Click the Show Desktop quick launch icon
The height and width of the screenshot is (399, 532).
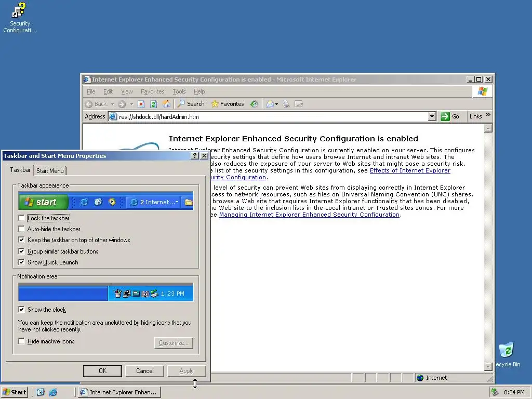[x=41, y=392]
